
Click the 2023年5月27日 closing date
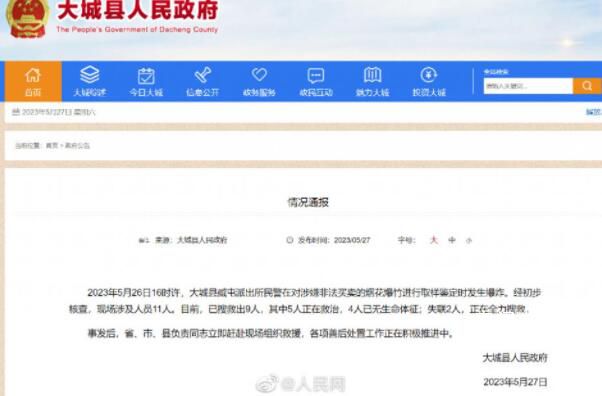(x=515, y=382)
